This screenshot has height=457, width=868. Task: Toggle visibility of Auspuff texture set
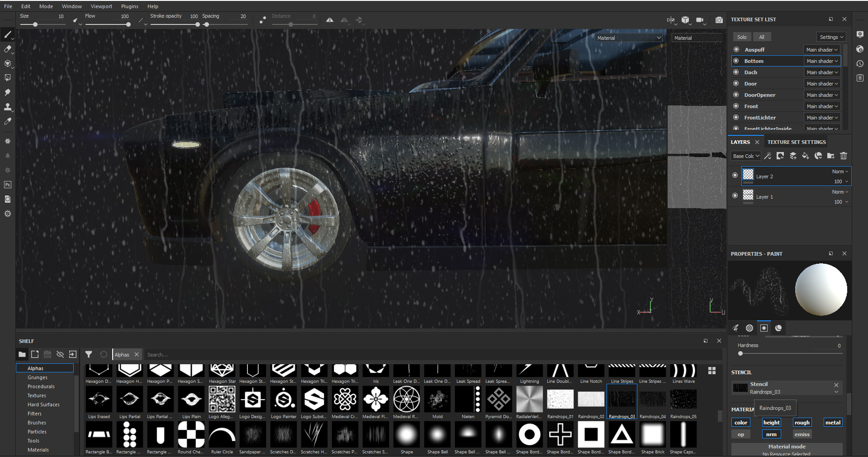(736, 50)
